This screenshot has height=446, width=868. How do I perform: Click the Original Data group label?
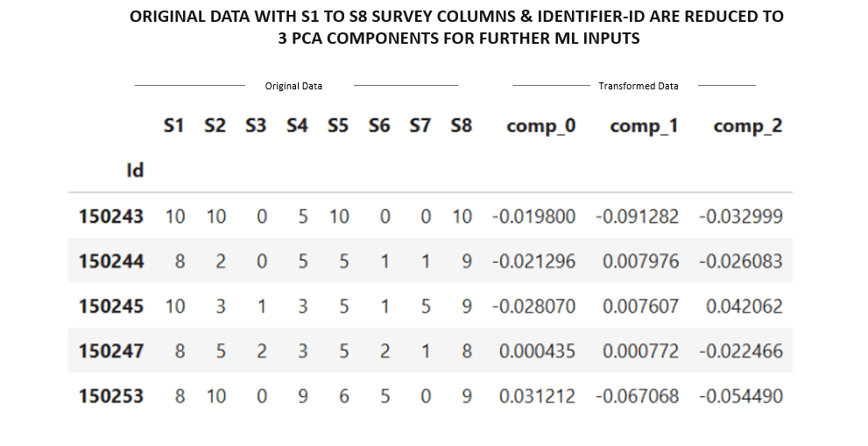tap(293, 86)
